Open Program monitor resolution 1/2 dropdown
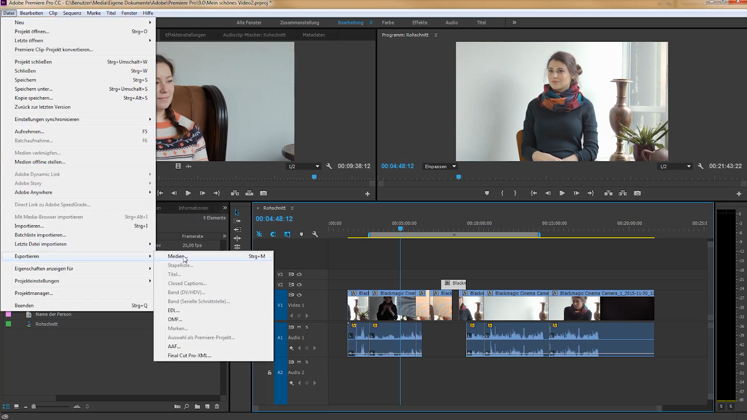The height and width of the screenshot is (420, 747). tap(674, 166)
